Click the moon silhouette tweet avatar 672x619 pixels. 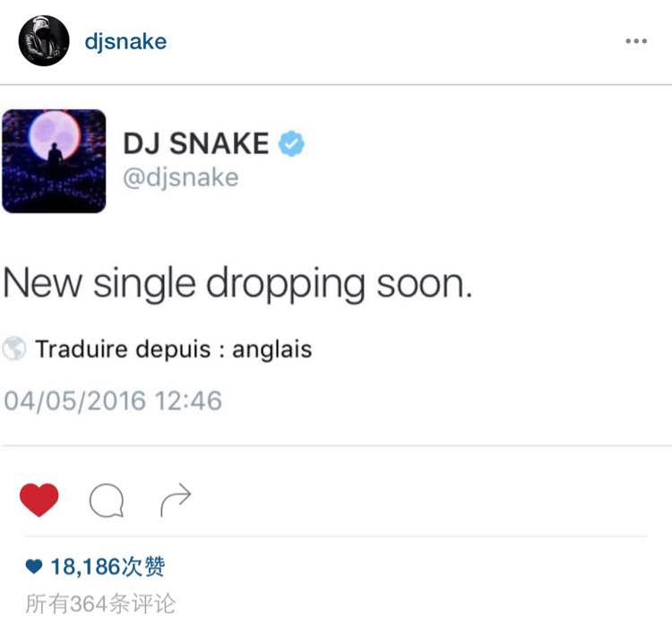tap(54, 161)
